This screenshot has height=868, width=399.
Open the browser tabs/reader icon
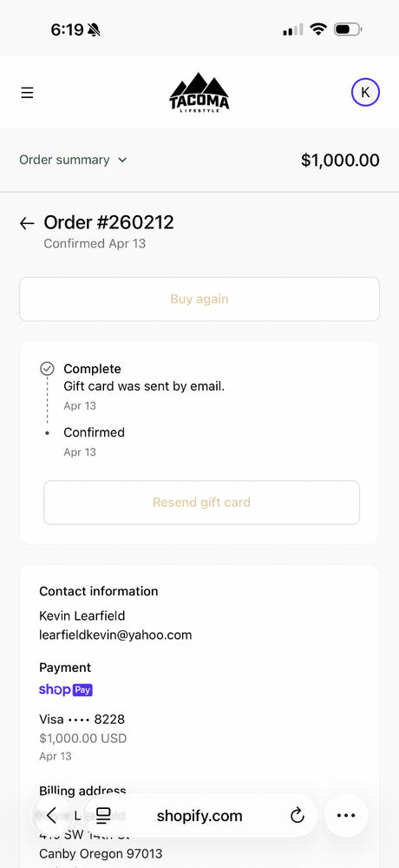click(103, 815)
